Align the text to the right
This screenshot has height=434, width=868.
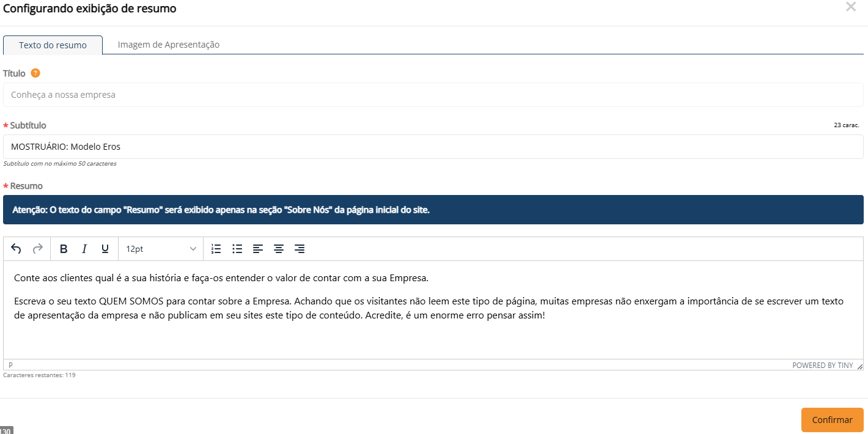[x=300, y=249]
